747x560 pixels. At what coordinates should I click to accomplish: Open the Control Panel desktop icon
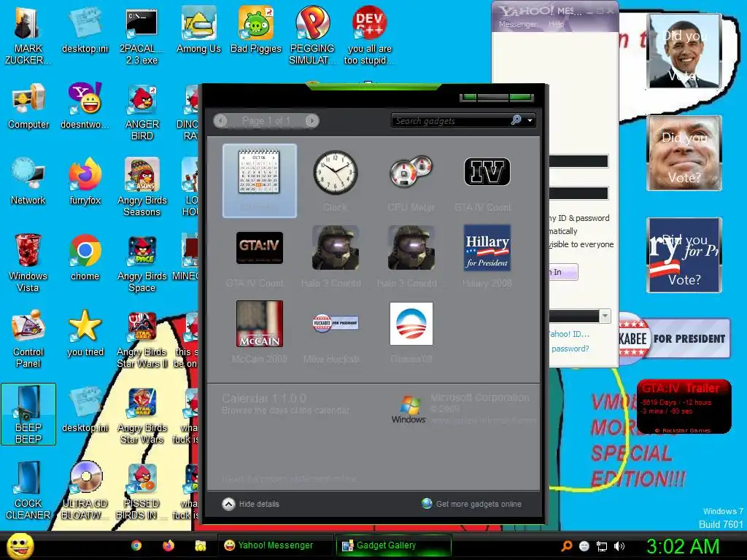coord(28,338)
